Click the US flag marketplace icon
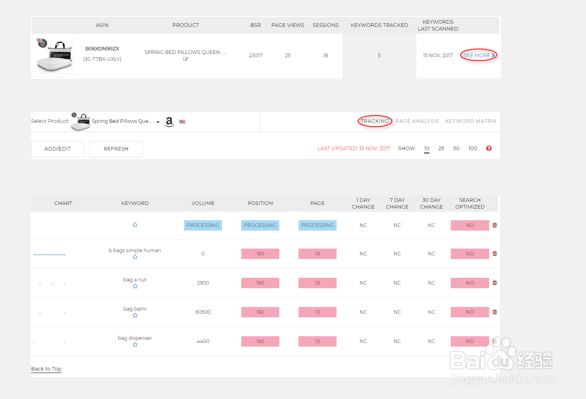Viewport: 586px width, 399px height. (x=182, y=122)
